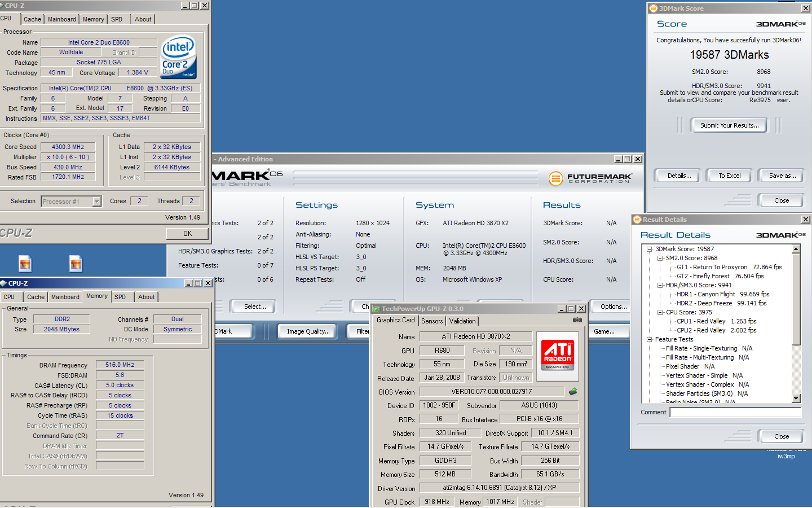
Task: Open Selection dropdown showing Processor #1
Action: tap(96, 202)
